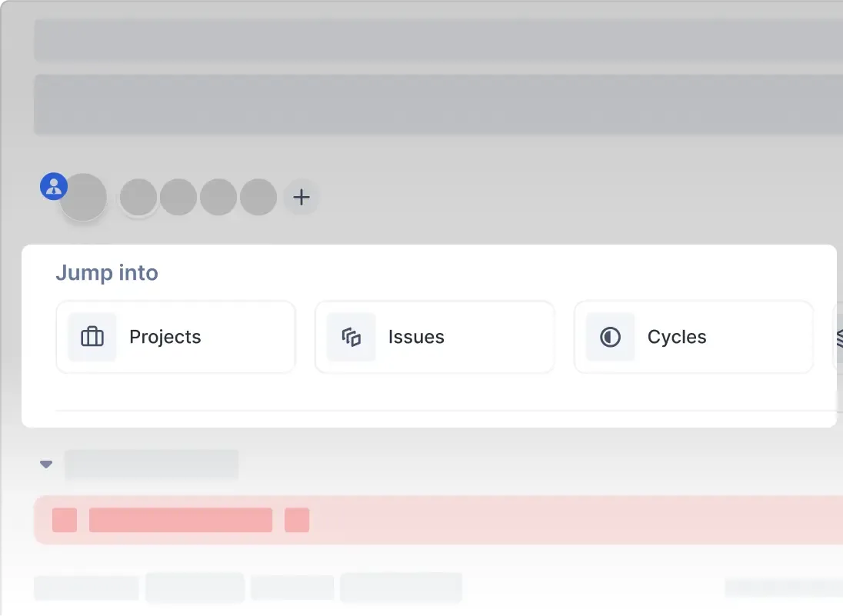843x616 pixels.
Task: Click the first skeleton placeholder at the bottom
Action: 86,587
